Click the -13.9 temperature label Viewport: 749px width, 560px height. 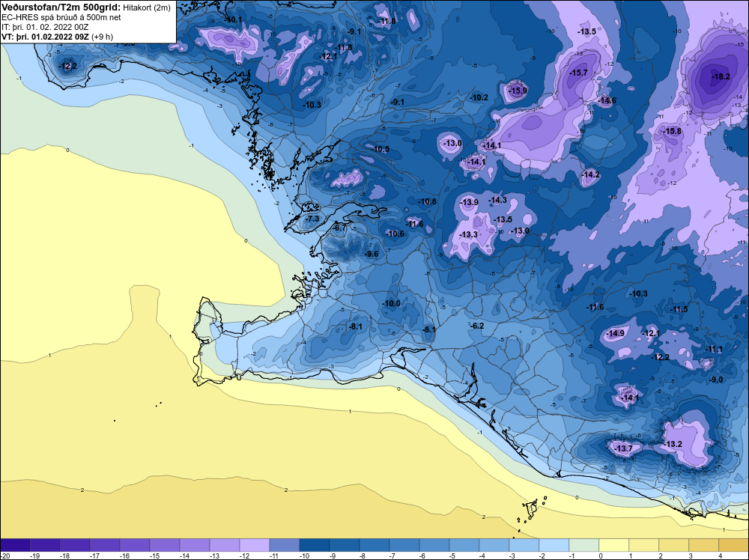(x=469, y=202)
